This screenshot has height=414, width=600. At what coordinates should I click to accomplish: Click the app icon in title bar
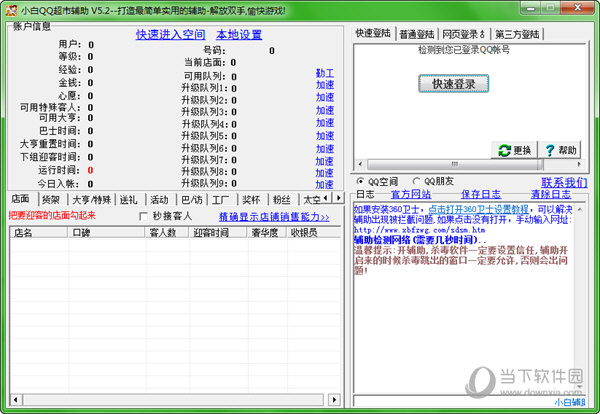(x=11, y=10)
